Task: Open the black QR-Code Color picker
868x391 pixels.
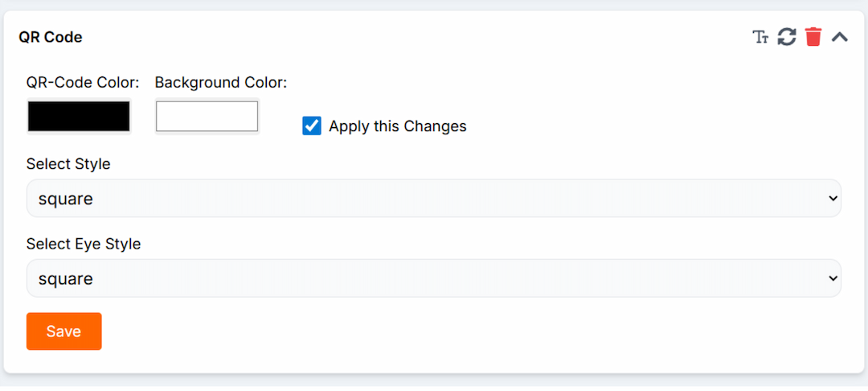Action: pyautogui.click(x=79, y=117)
